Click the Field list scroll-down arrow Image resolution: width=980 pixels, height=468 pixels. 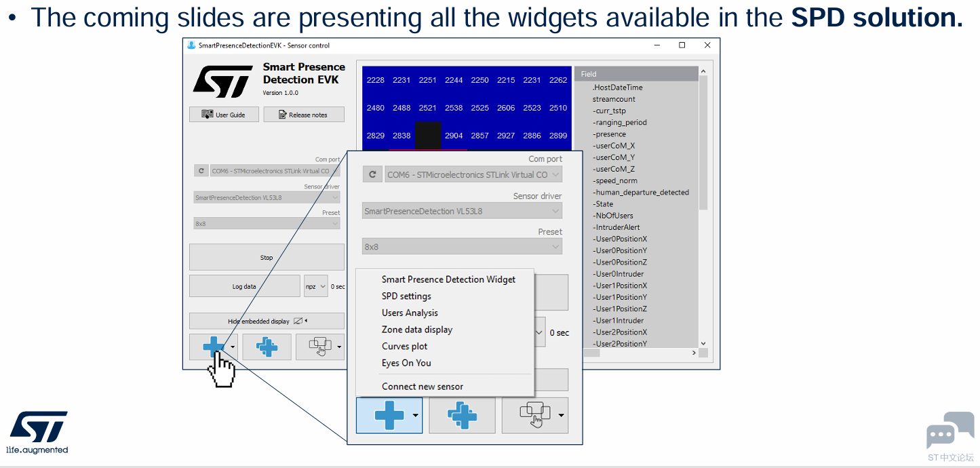pos(703,344)
